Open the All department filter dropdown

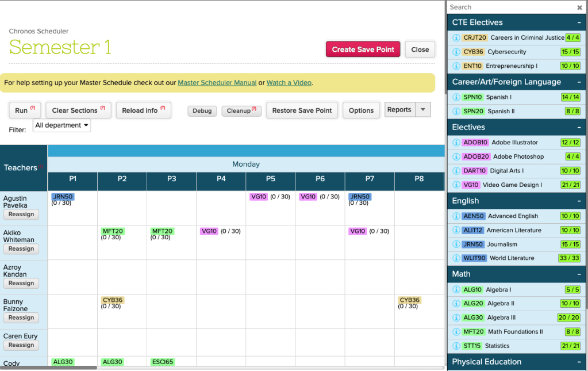62,124
